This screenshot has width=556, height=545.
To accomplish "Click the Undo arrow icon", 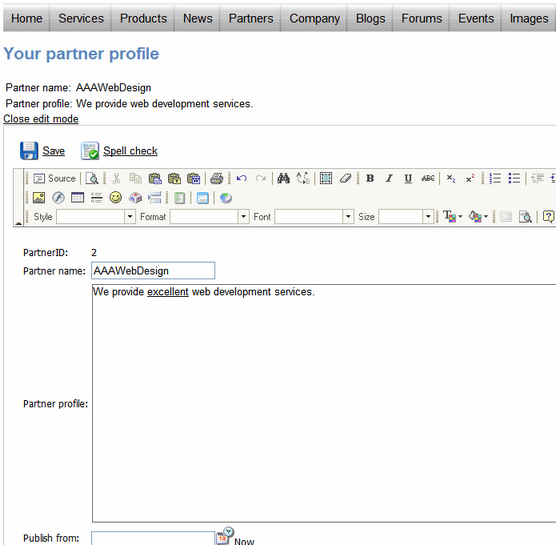I will coord(241,178).
